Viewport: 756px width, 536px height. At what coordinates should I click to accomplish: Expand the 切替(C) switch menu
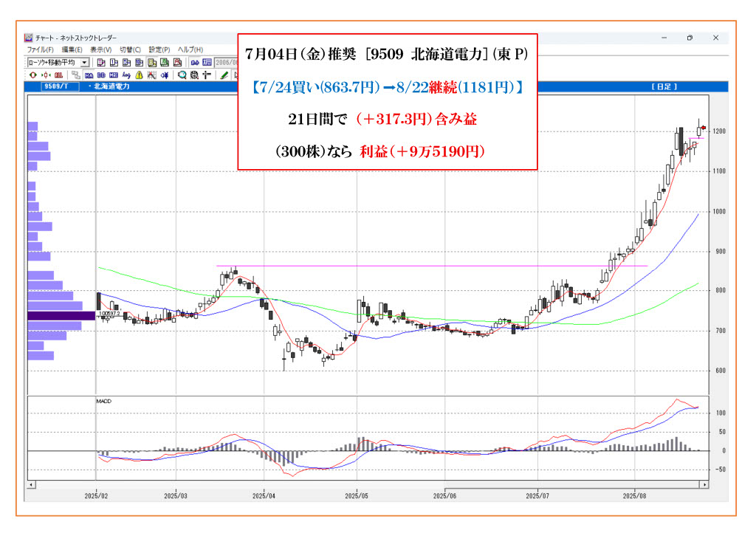[130, 49]
